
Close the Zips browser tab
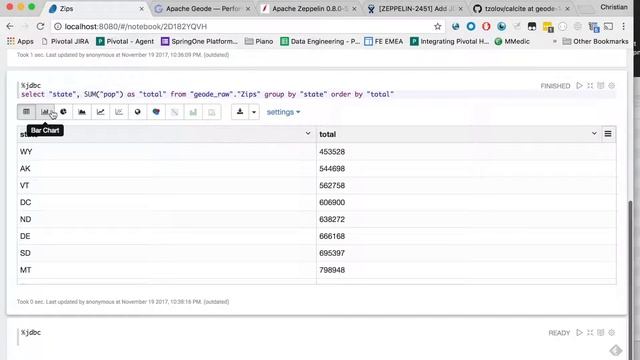pyautogui.click(x=142, y=9)
